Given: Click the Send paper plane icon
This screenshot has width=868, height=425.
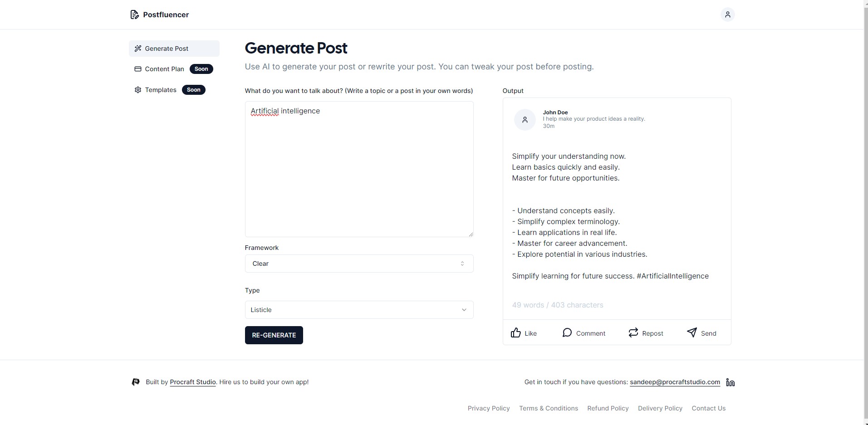Looking at the screenshot, I should (x=691, y=333).
